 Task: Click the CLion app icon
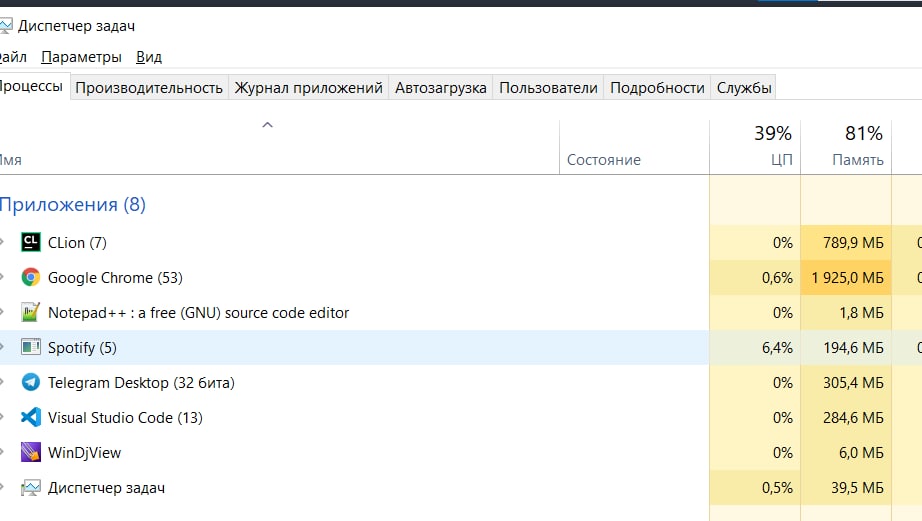31,242
